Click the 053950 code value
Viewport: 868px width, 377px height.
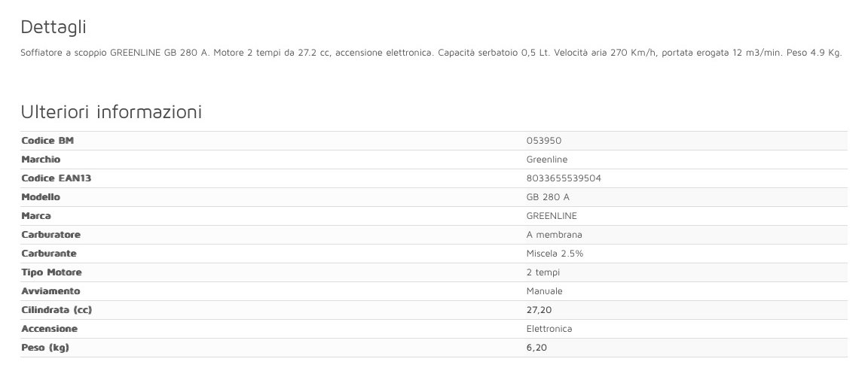point(543,141)
